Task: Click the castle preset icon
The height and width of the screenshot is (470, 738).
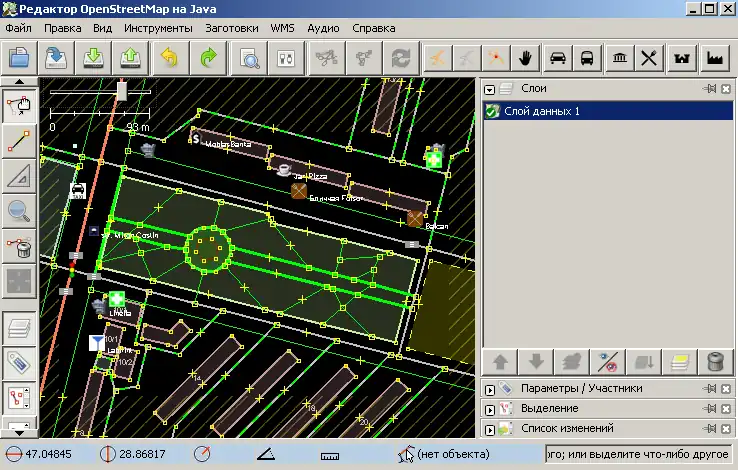Action: click(685, 57)
